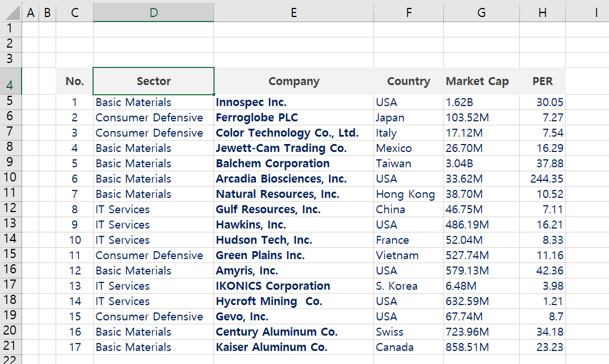Select the row 4 header

click(10, 81)
